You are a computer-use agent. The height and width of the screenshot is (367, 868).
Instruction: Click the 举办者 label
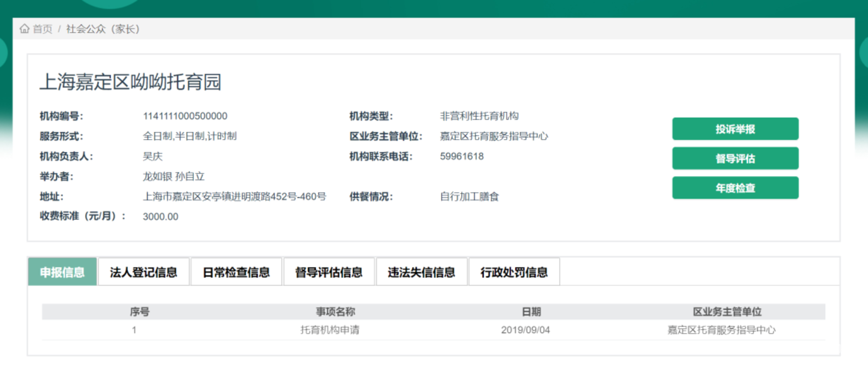click(57, 177)
